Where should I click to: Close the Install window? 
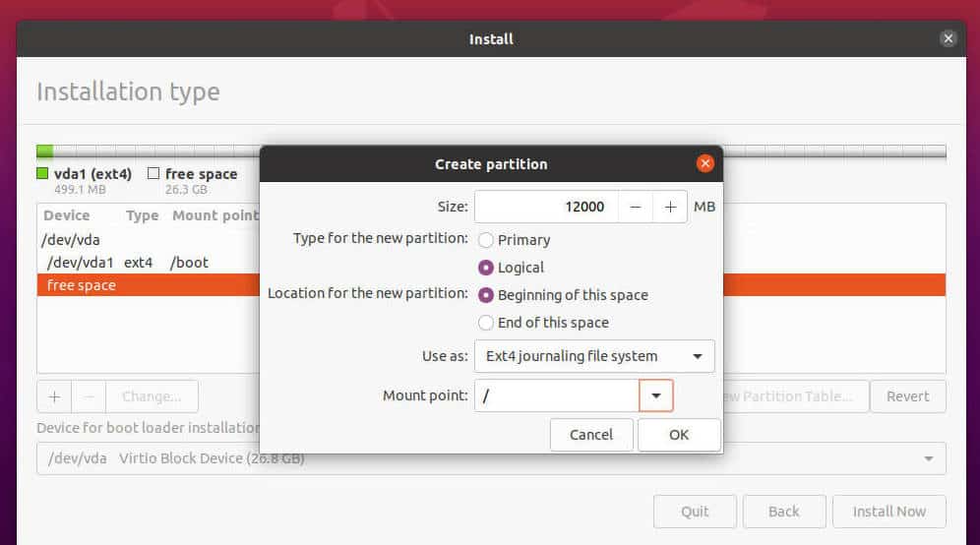948,39
